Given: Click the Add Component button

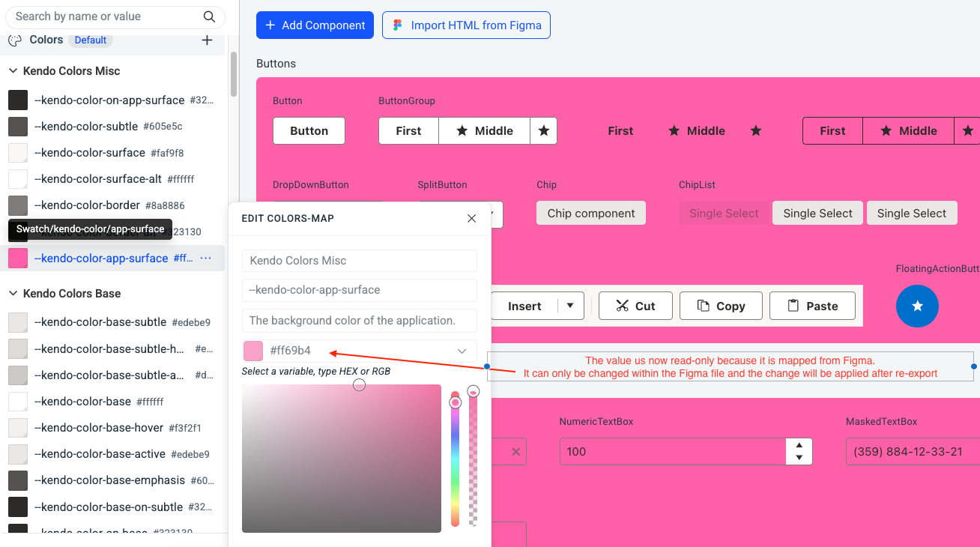Looking at the screenshot, I should (x=315, y=25).
